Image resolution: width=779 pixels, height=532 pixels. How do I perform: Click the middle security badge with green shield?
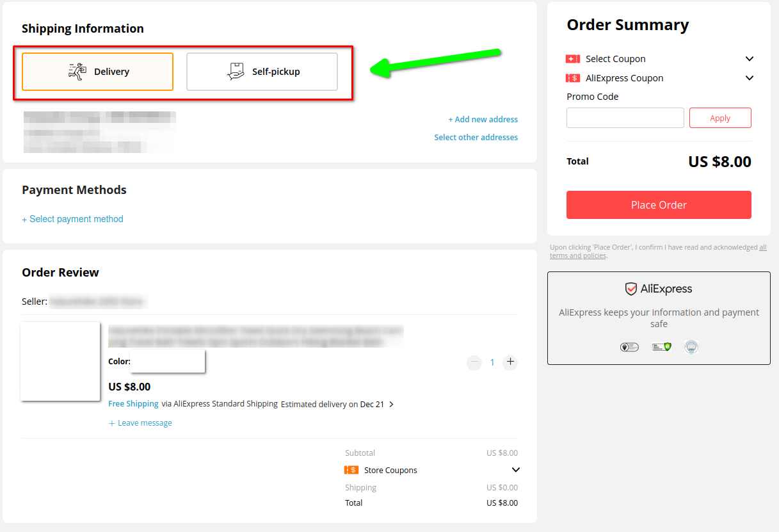[x=662, y=347]
